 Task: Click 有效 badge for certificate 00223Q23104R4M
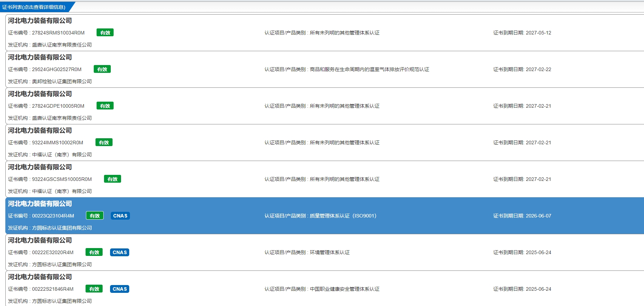click(95, 216)
